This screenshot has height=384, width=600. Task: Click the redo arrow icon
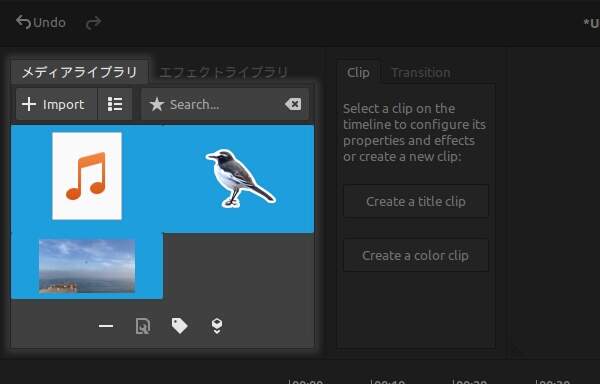[93, 23]
